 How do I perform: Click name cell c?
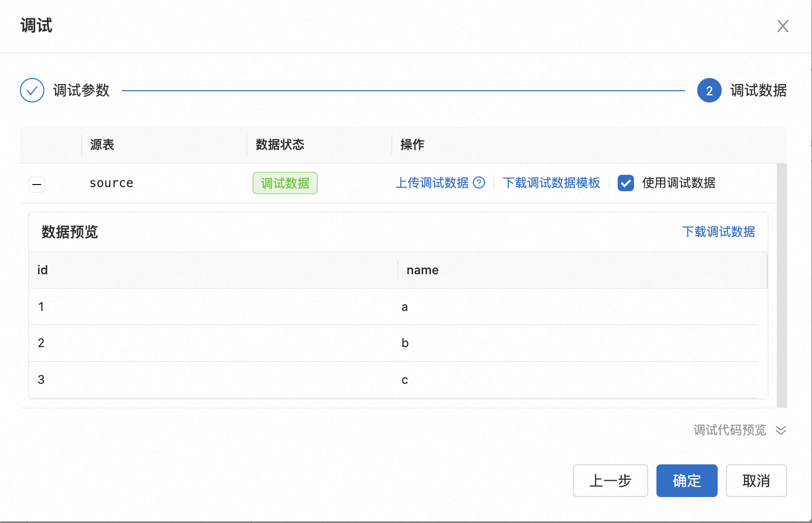point(404,380)
